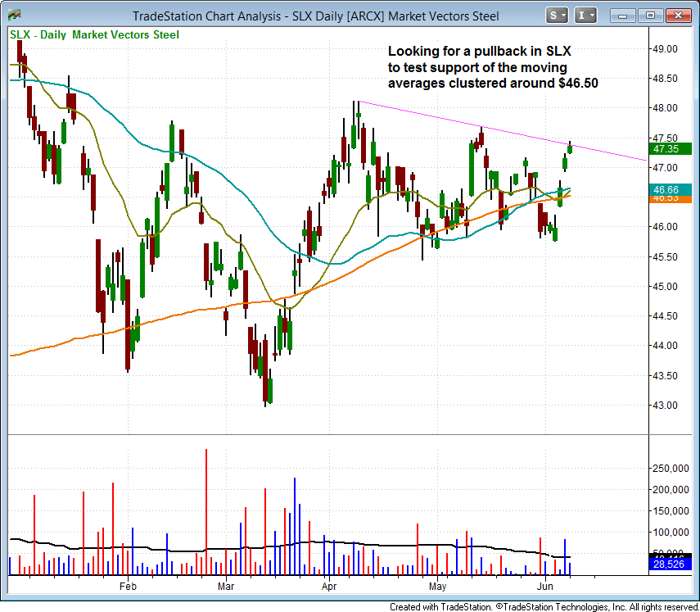Click the 46.00 price axis label

665,227
